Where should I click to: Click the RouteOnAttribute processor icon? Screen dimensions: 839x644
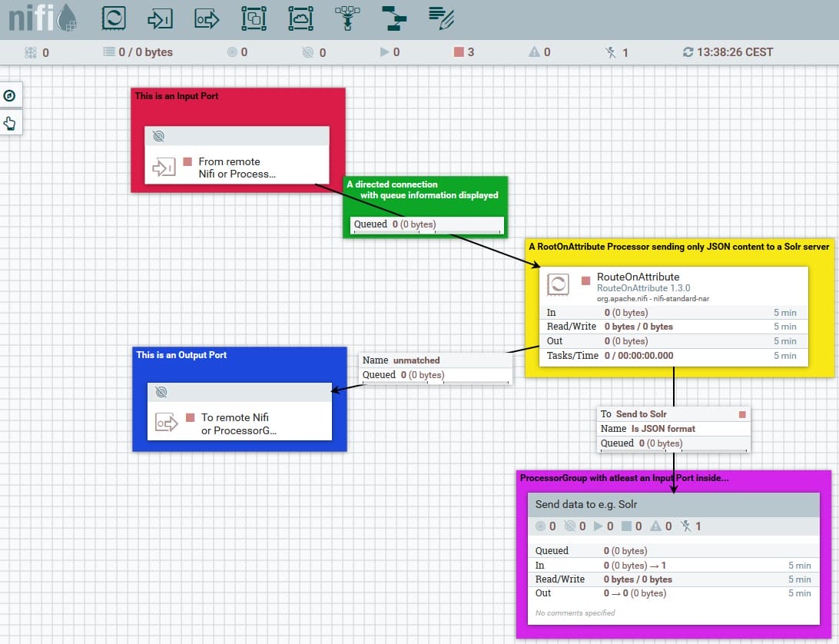pos(559,284)
